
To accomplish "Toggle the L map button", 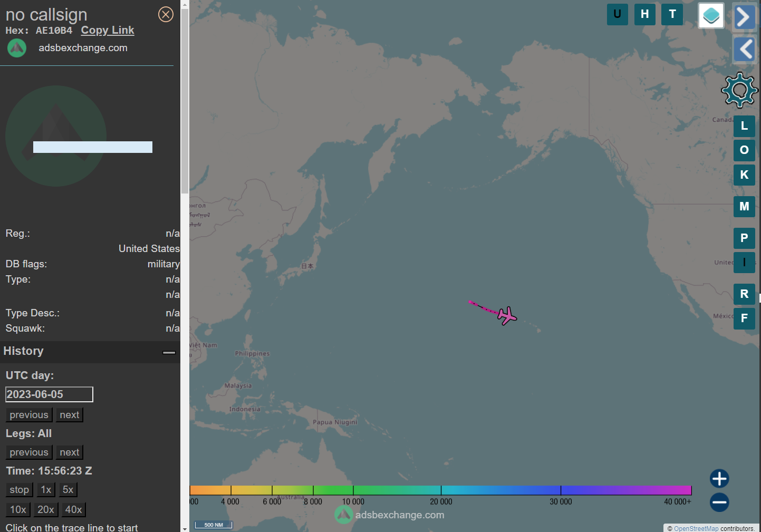I will point(744,126).
